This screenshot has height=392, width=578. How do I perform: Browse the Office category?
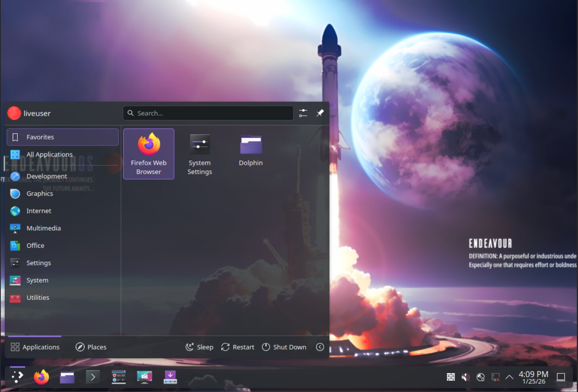63,245
